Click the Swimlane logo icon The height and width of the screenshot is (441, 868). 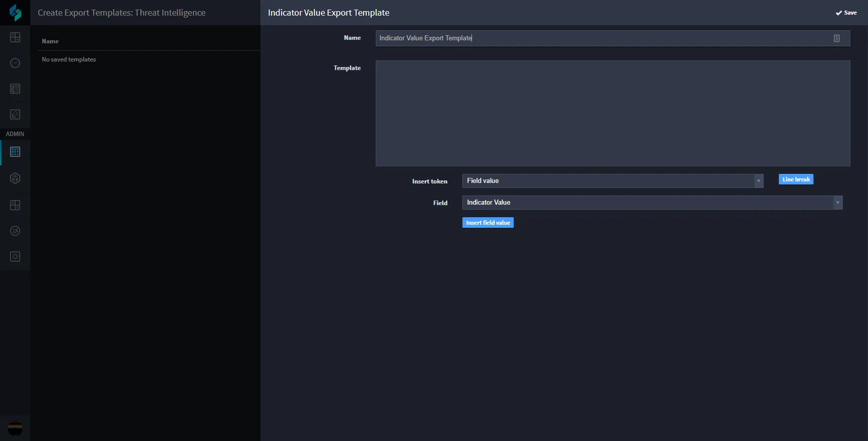[x=15, y=13]
